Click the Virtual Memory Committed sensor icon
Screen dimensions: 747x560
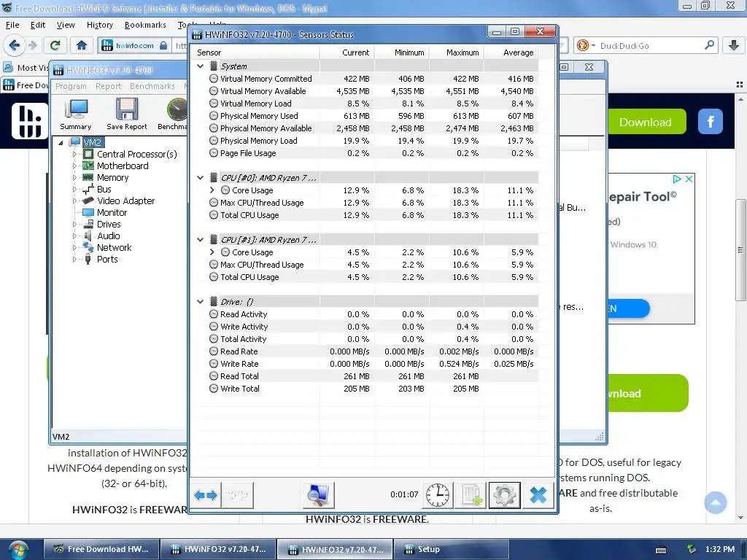(x=214, y=79)
